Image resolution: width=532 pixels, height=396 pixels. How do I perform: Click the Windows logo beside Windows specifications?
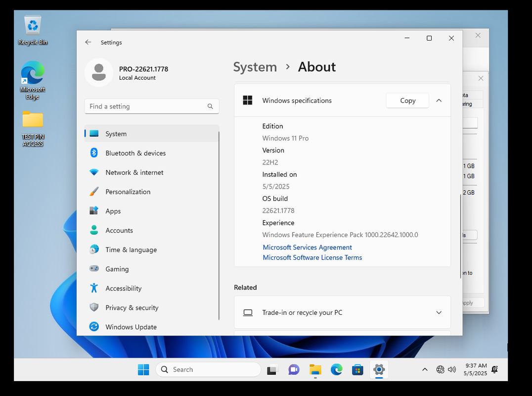point(248,100)
